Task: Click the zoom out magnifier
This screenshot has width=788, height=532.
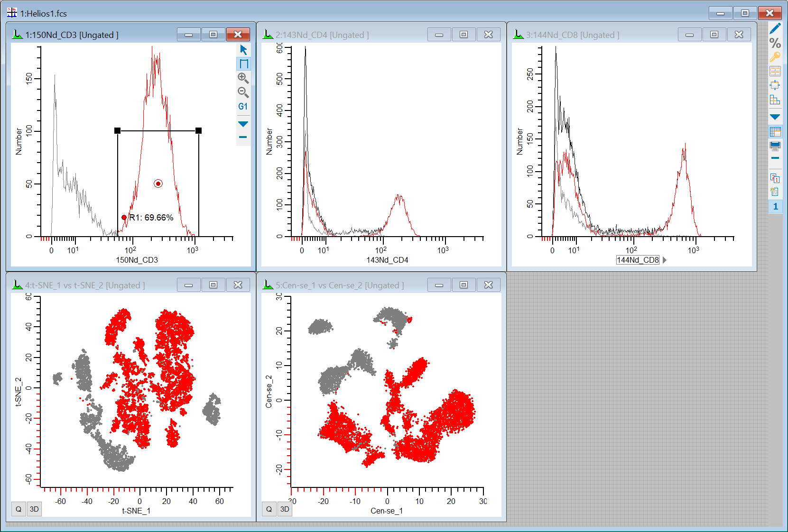Action: click(x=243, y=92)
